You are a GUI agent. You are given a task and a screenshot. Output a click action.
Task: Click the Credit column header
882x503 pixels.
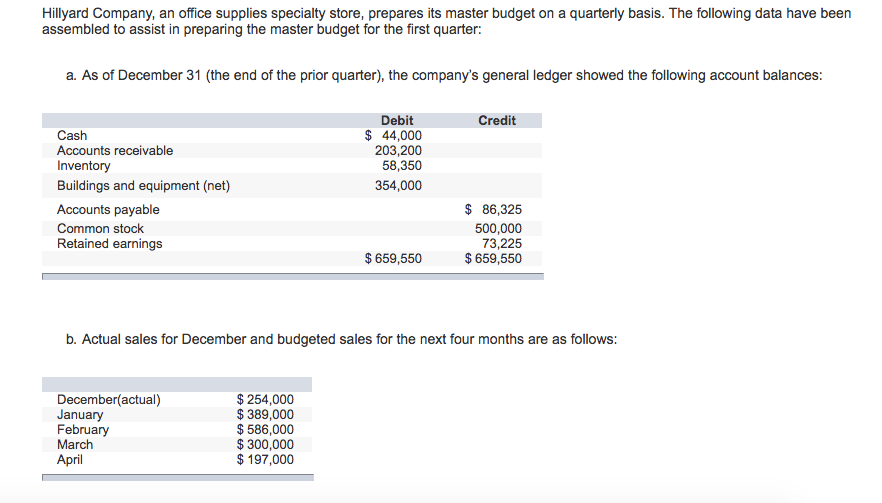point(497,120)
